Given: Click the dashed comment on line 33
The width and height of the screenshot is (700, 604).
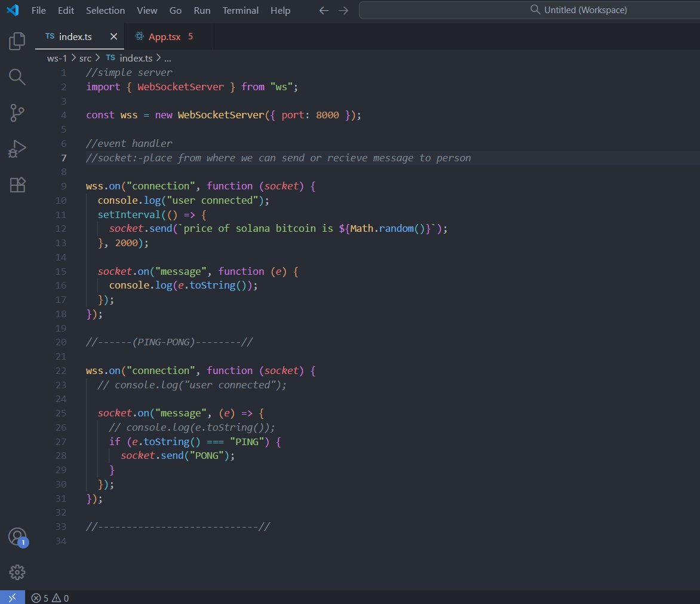Looking at the screenshot, I should pos(177,527).
